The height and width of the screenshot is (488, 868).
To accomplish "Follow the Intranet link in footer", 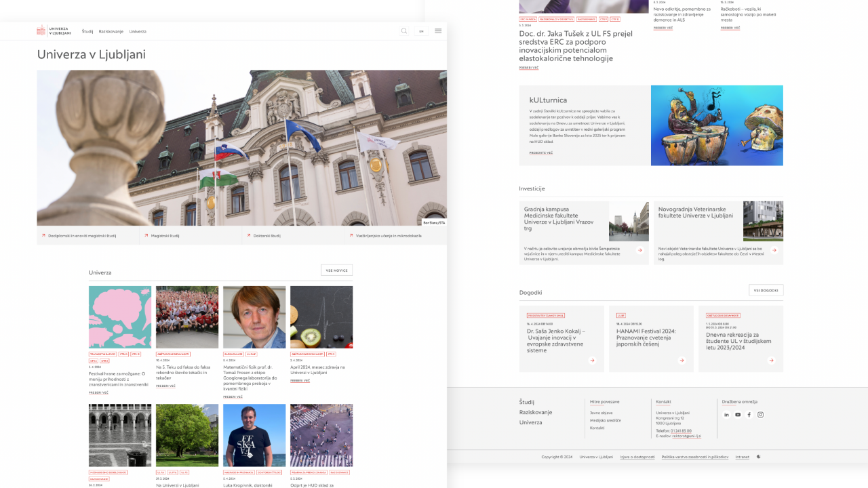I will (x=742, y=457).
